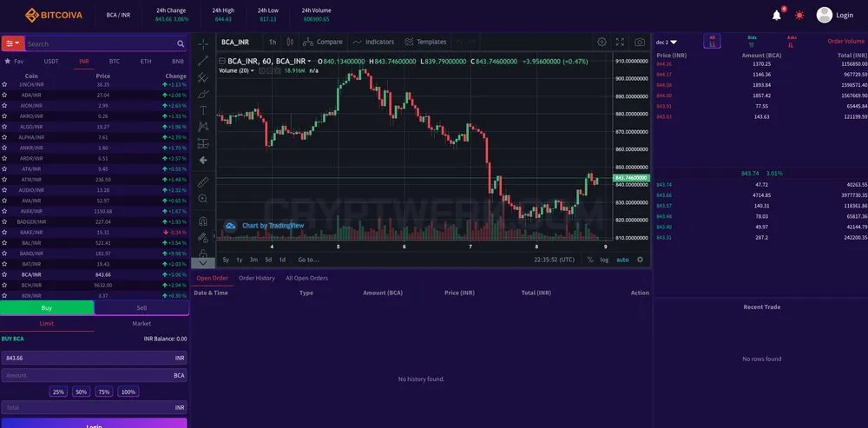The height and width of the screenshot is (428, 868).
Task: Switch to the BNB market tab
Action: point(178,62)
